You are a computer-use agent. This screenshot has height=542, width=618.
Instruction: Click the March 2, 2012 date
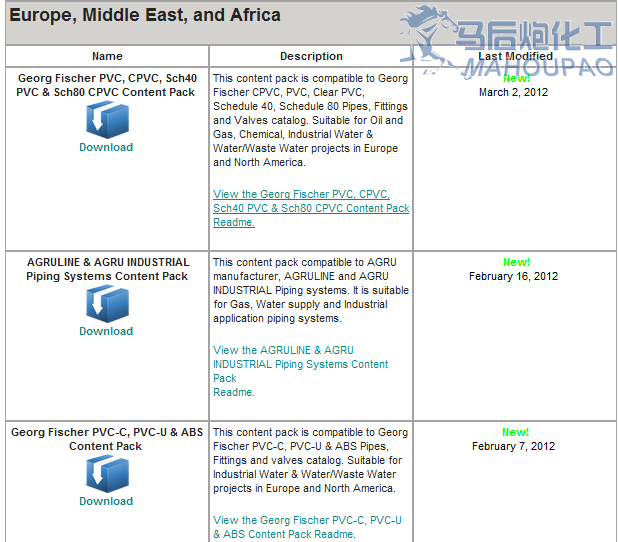513,92
